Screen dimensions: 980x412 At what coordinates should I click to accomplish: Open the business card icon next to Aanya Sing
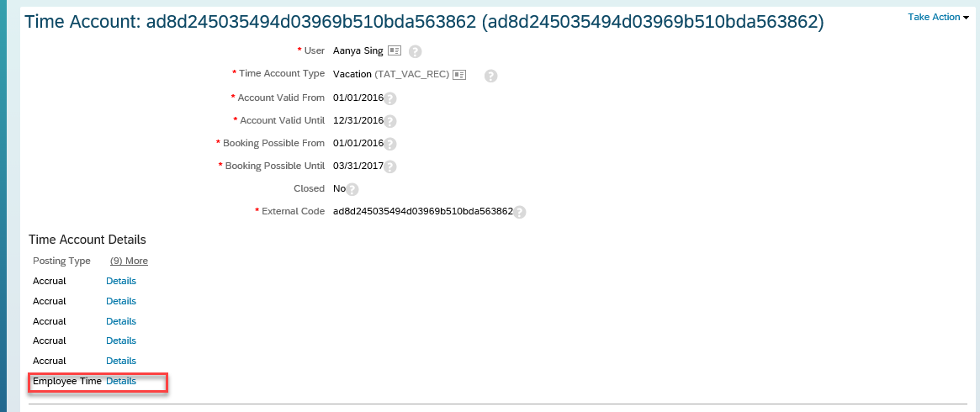tap(394, 50)
